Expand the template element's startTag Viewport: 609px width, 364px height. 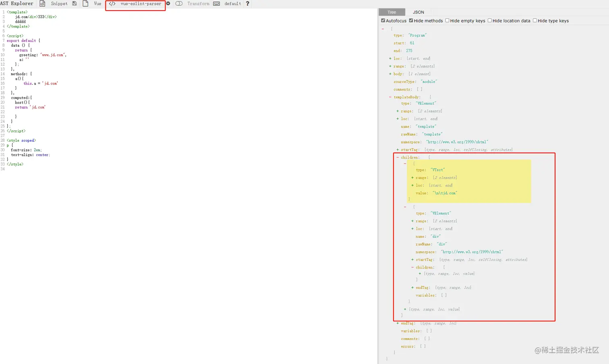398,150
